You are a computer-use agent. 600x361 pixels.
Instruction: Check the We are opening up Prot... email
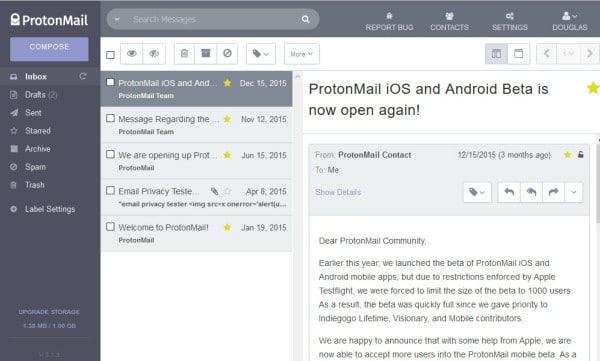[110, 154]
